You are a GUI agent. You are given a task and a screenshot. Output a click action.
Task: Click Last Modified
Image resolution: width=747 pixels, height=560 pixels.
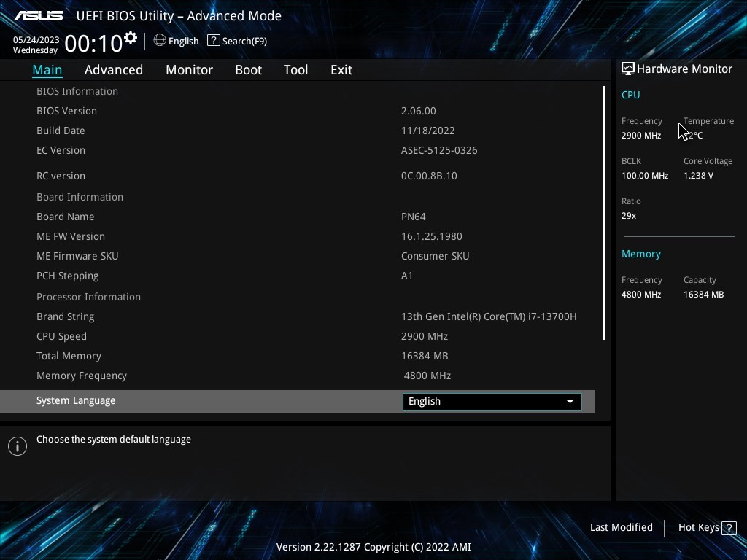point(622,527)
